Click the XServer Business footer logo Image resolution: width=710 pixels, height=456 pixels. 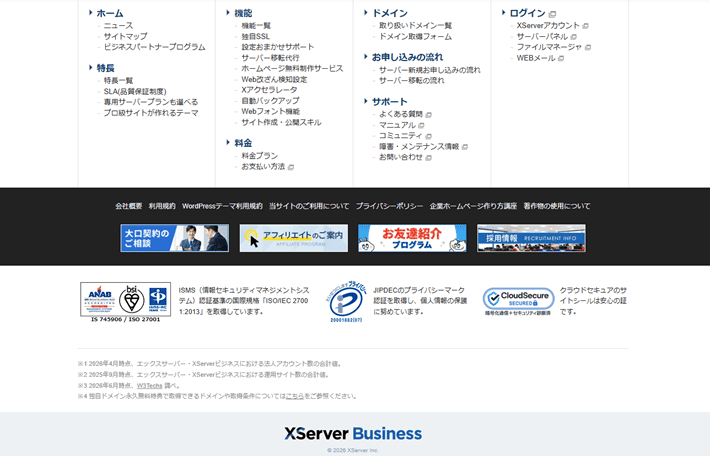click(x=353, y=433)
